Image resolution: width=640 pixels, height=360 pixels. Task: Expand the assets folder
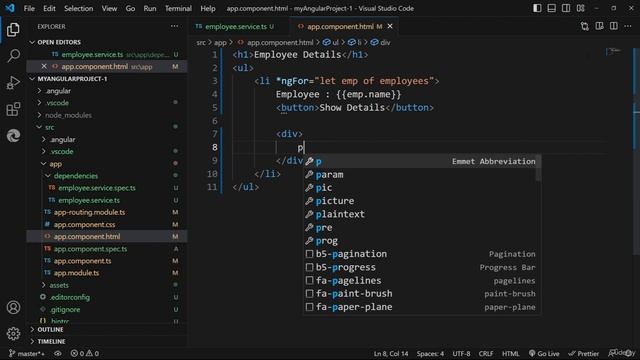pos(107,285)
